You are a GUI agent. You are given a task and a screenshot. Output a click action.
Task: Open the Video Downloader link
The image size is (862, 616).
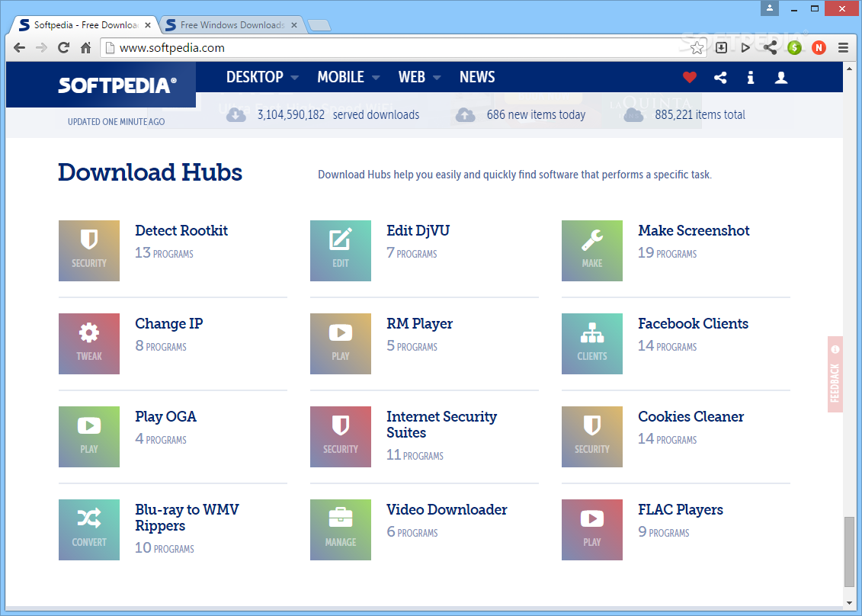tap(447, 509)
